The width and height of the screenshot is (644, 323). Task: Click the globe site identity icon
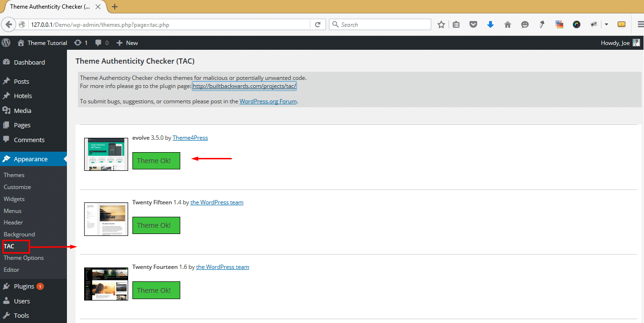click(22, 24)
